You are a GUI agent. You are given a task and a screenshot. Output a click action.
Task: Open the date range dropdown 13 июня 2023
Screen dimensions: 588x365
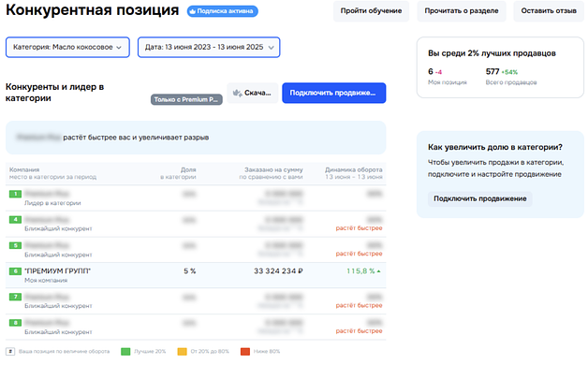209,47
